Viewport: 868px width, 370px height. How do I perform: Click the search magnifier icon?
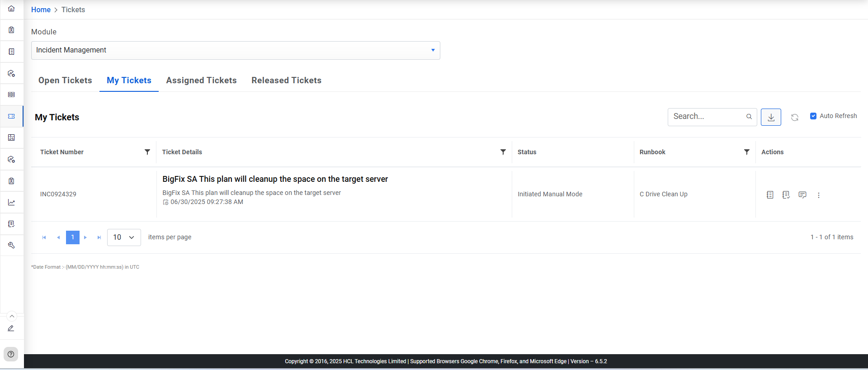coord(749,117)
